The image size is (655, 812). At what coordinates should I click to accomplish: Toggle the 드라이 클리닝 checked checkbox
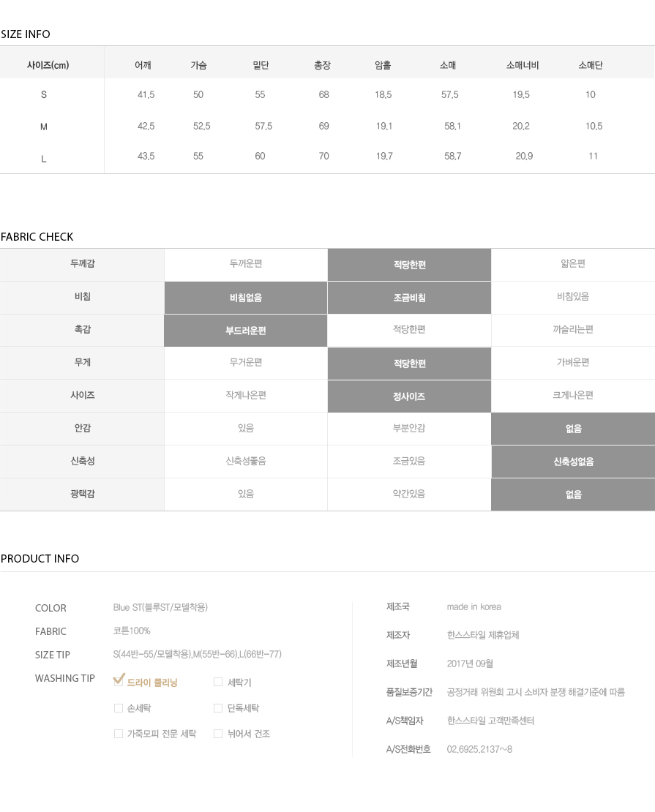coord(119,680)
